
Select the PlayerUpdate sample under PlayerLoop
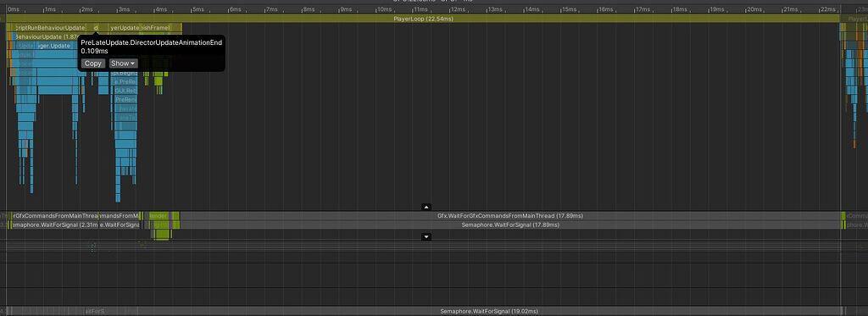coord(124,28)
